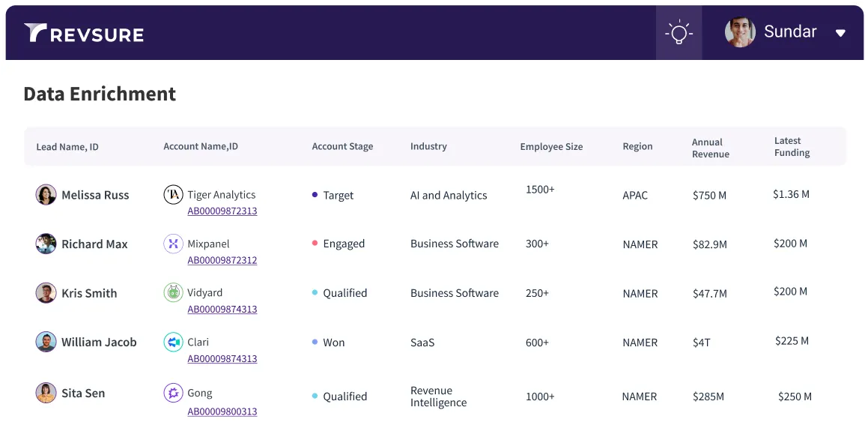Click the Tiger Analytics account name

(222, 195)
